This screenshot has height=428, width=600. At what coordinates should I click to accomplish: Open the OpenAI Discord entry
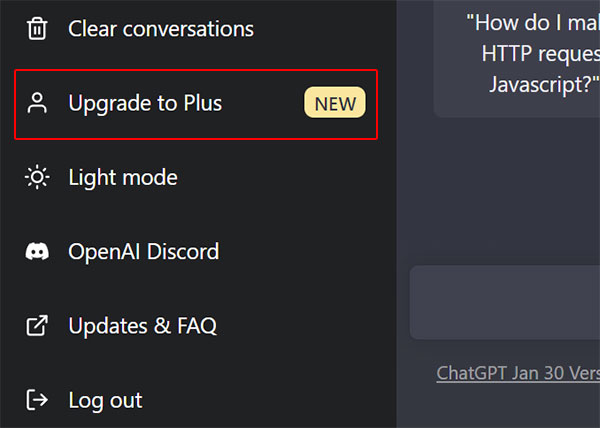[x=143, y=252]
